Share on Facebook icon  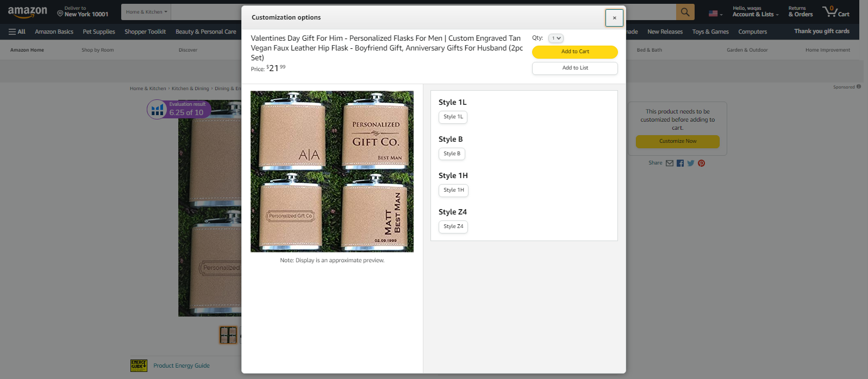(680, 163)
